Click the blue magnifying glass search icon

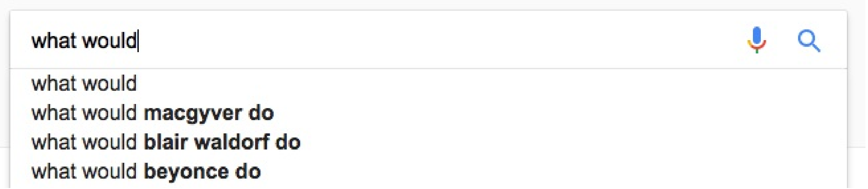tap(809, 41)
